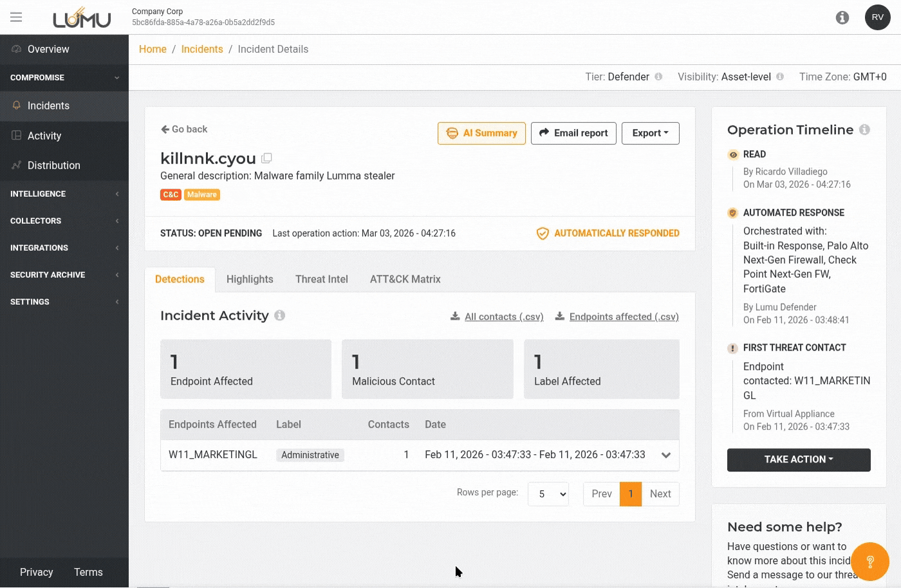Open the TAKE ACTION dropdown

[799, 459]
